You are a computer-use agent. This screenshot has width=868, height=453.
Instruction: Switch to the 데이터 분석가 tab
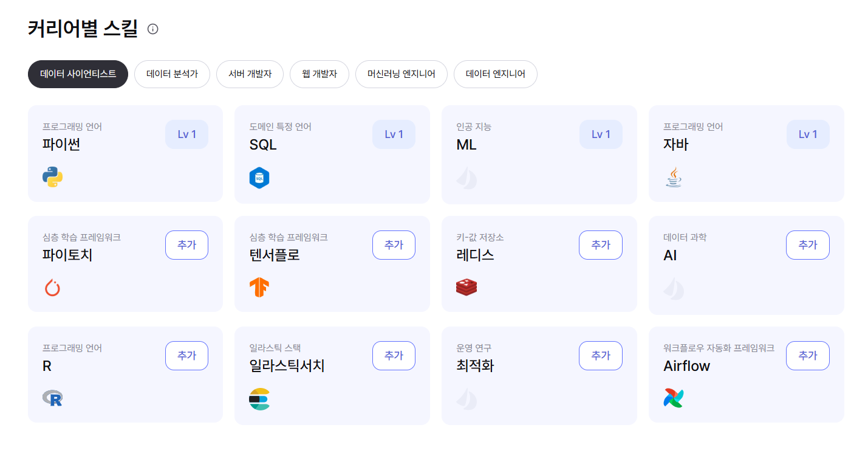coord(172,74)
